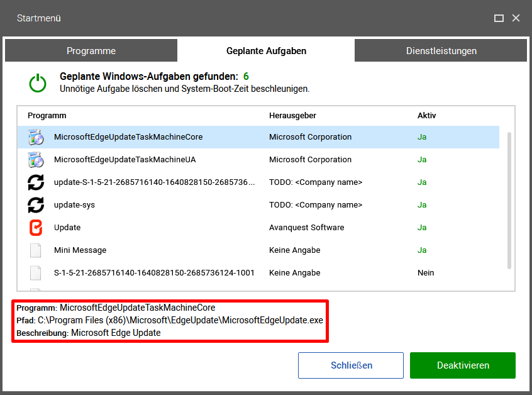532x395 pixels.
Task: Sort by the Aktiv column header
Action: [x=426, y=115]
